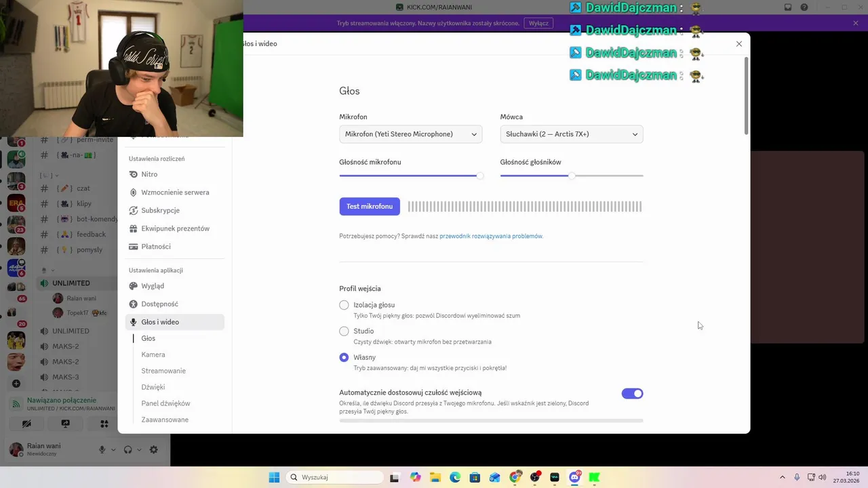The image size is (868, 488).
Task: Open OBS Studio from the taskbar
Action: [535, 477]
